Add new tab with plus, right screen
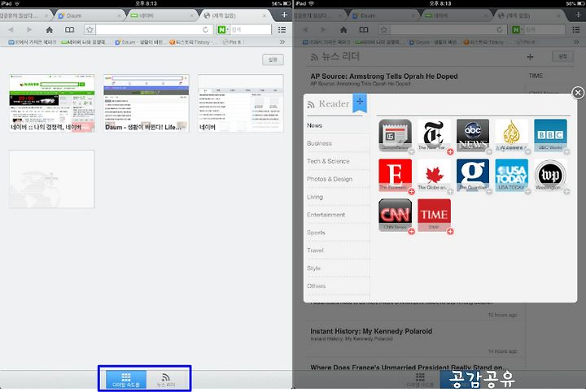The width and height of the screenshot is (586, 392). click(x=579, y=15)
